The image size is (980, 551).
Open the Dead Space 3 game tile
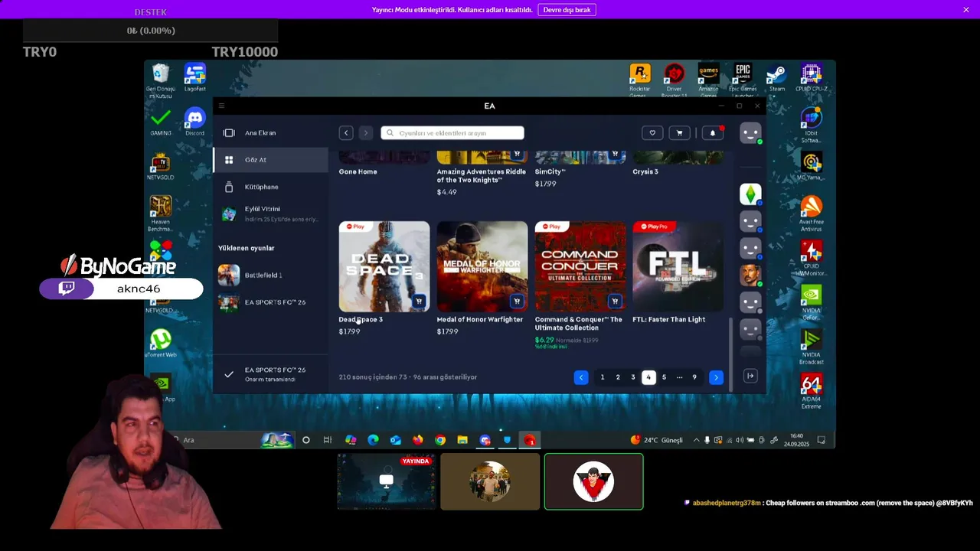[384, 266]
